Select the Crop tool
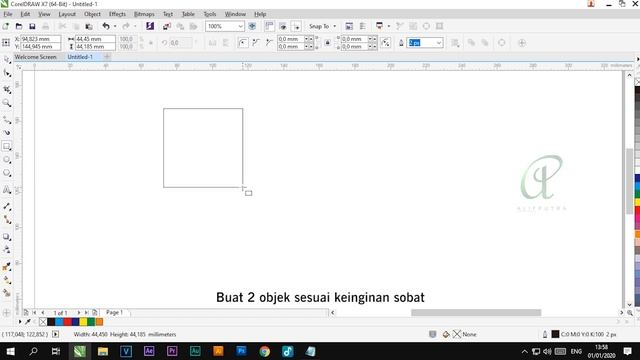640x360 pixels. pyautogui.click(x=7, y=89)
